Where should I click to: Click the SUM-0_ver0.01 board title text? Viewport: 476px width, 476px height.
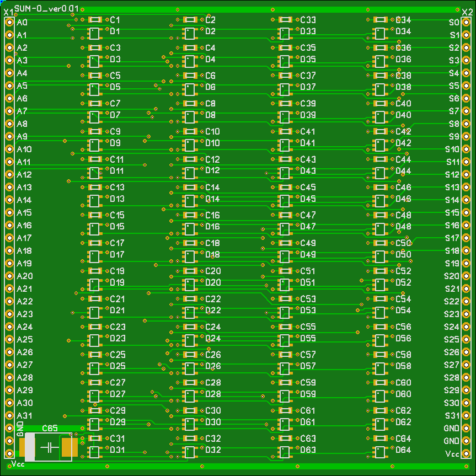(46, 8)
